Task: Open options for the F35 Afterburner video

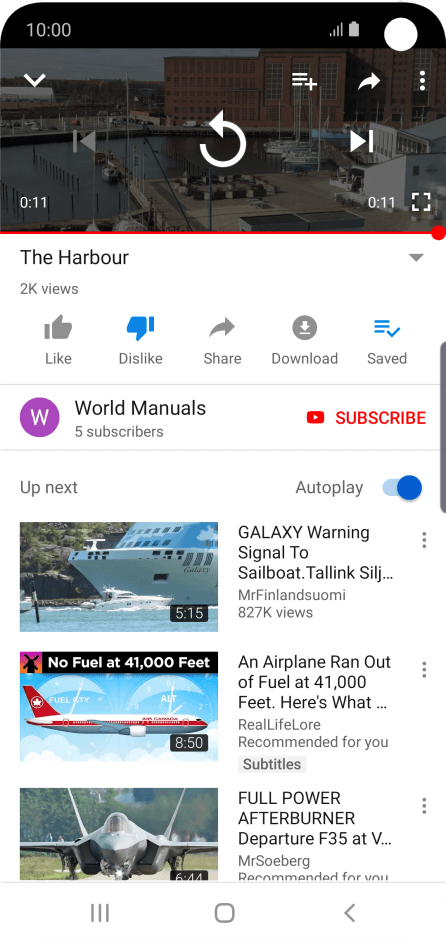Action: pyautogui.click(x=424, y=806)
